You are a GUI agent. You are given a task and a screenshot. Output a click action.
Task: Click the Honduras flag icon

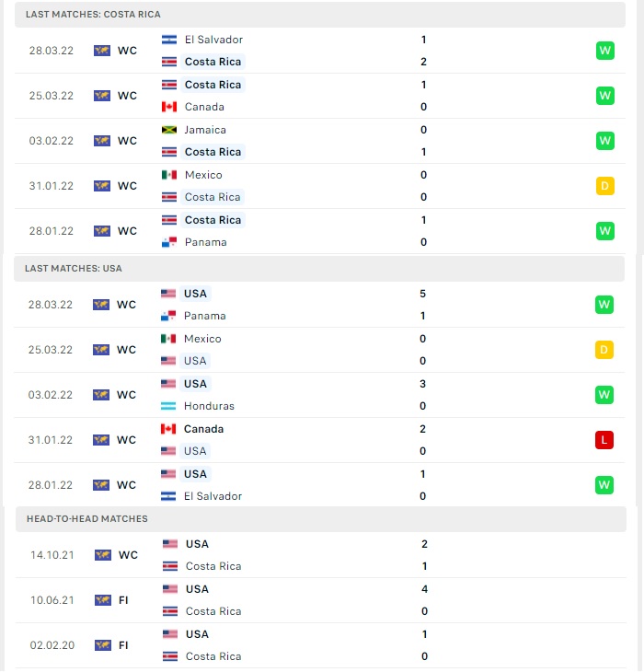168,406
